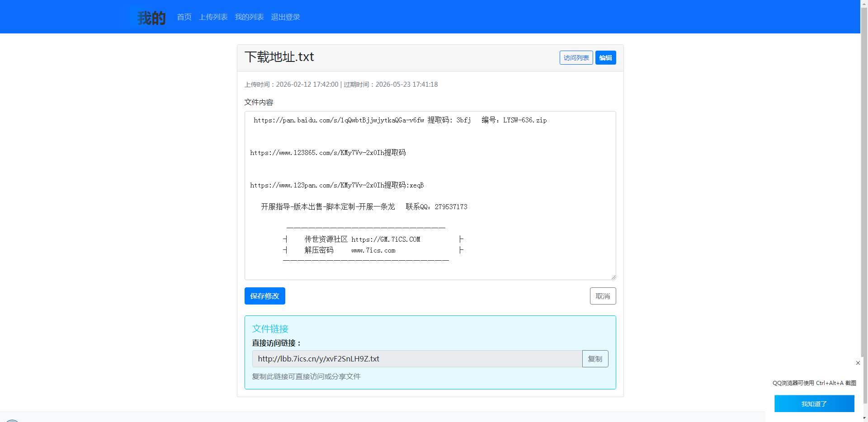The width and height of the screenshot is (868, 422).
Task: Dismiss the tip with 我知道了
Action: pos(814,403)
